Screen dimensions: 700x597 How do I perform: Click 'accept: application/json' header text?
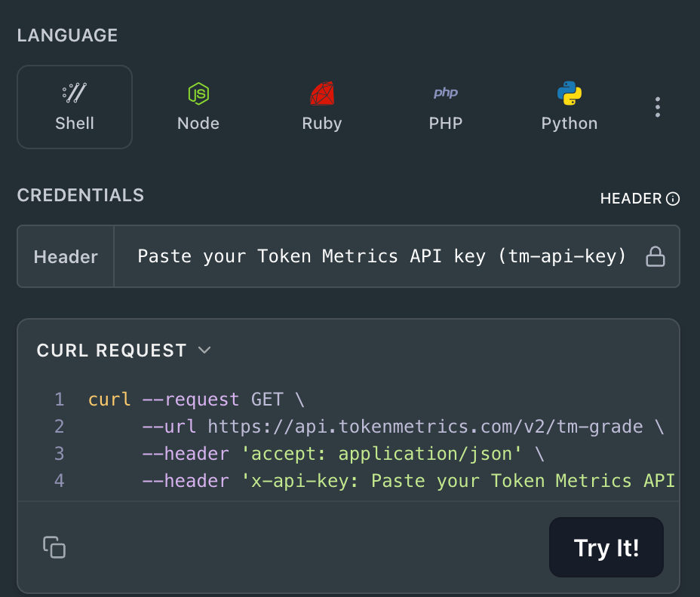coord(381,455)
